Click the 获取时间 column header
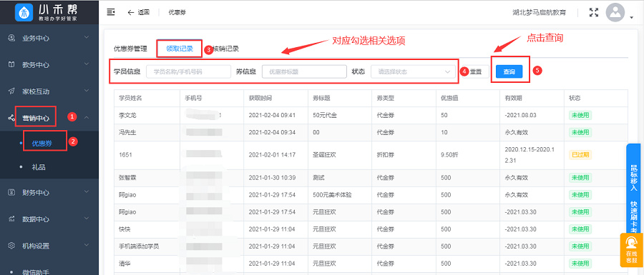The height and width of the screenshot is (275, 644). pyautogui.click(x=260, y=99)
